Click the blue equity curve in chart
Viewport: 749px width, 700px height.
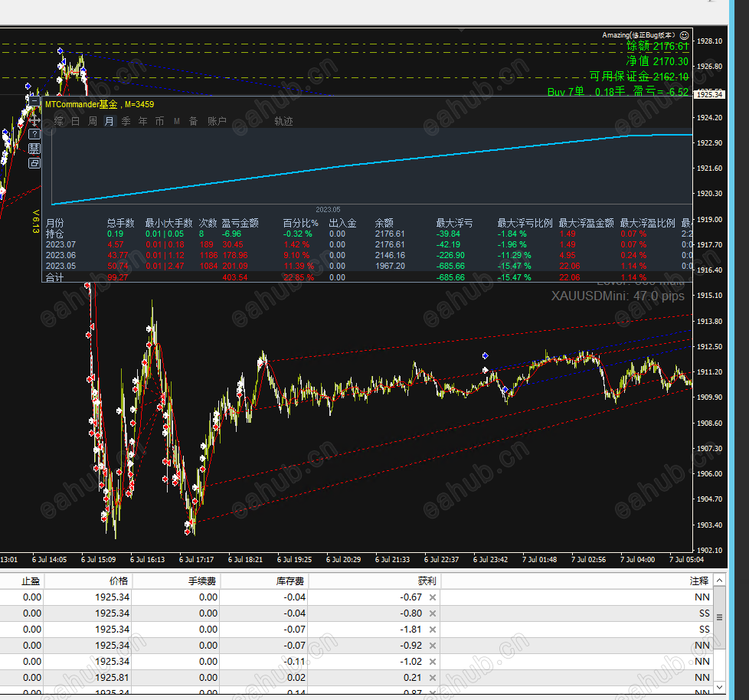(371, 165)
